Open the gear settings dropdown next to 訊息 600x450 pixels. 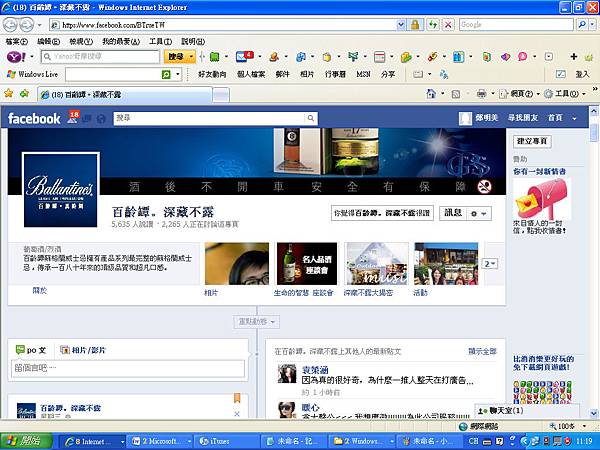[479, 214]
